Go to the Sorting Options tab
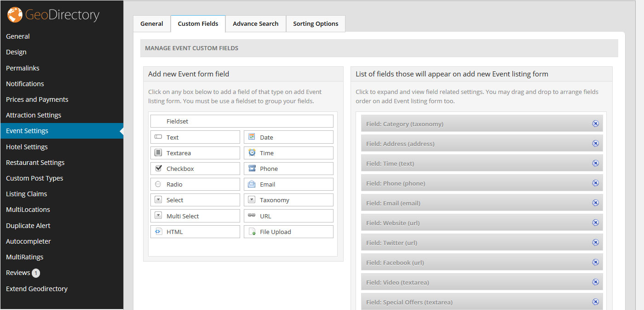644x310 pixels. (x=316, y=23)
